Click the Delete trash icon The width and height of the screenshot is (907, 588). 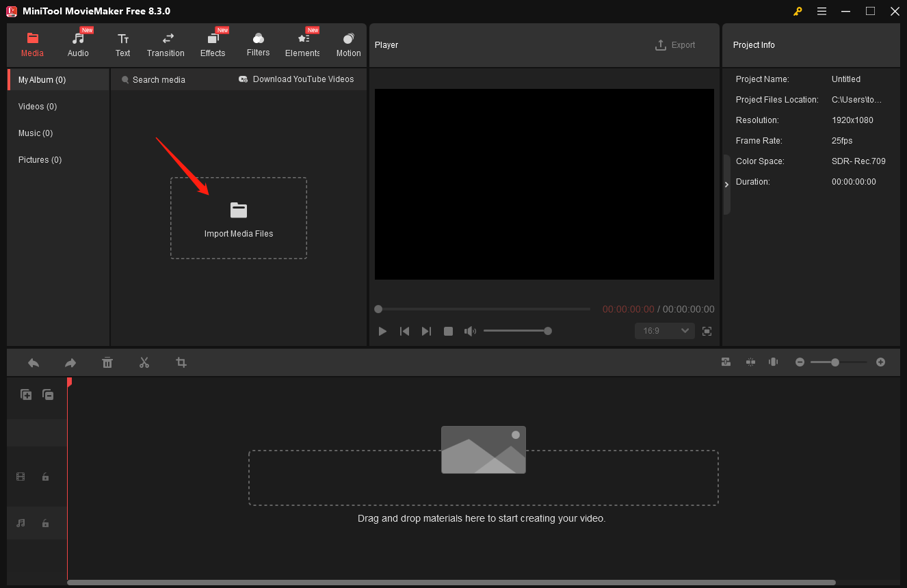[x=107, y=362]
